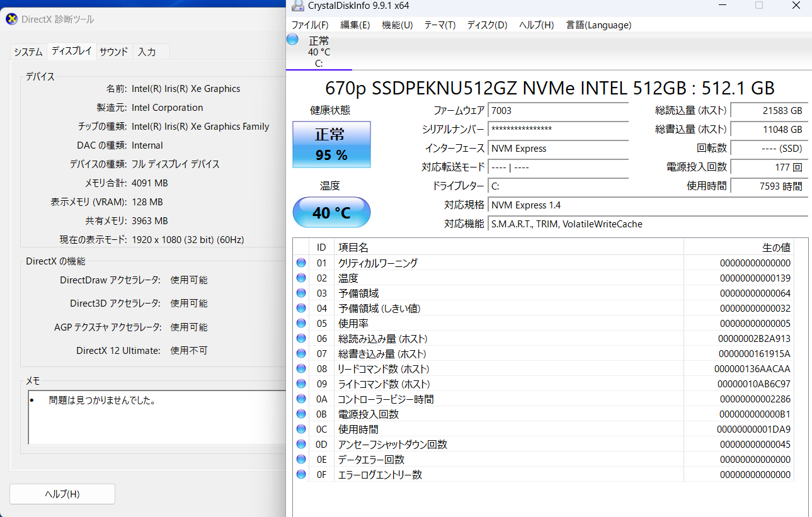Click status orb for 総書き込み量 row
This screenshot has width=812, height=517.
pyautogui.click(x=301, y=353)
